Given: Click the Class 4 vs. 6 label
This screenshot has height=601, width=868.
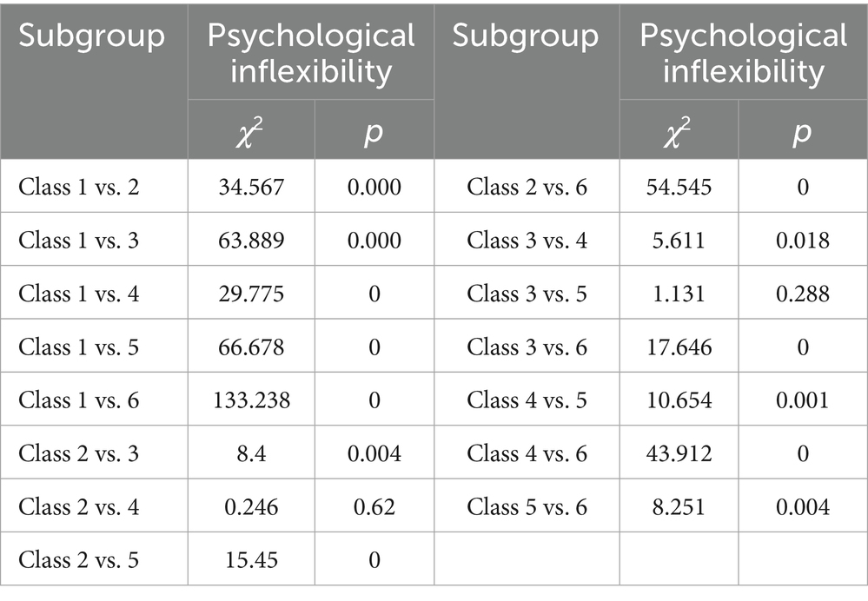Looking at the screenshot, I should [x=527, y=452].
